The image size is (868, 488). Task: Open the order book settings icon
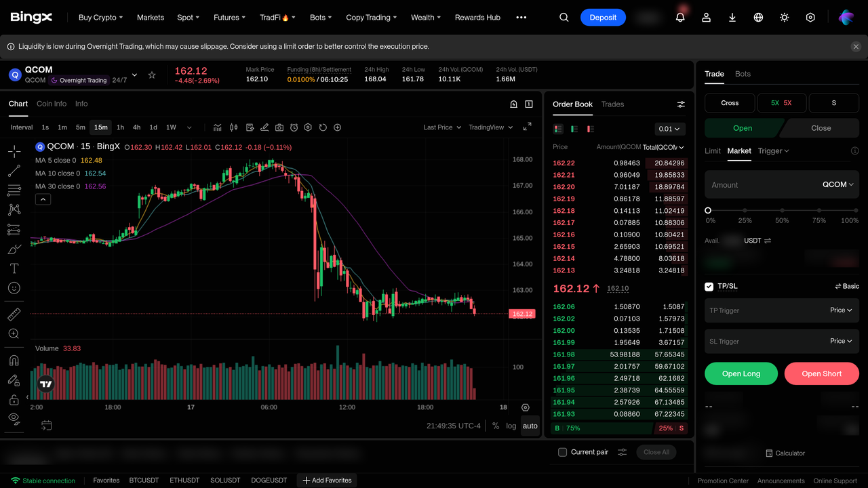pyautogui.click(x=681, y=104)
